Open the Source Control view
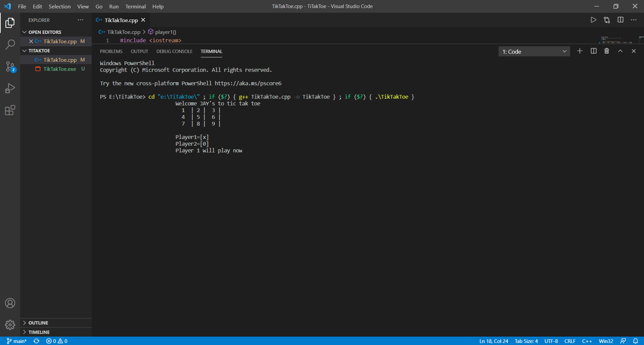Screen dimensions: 644x345 tap(10, 66)
